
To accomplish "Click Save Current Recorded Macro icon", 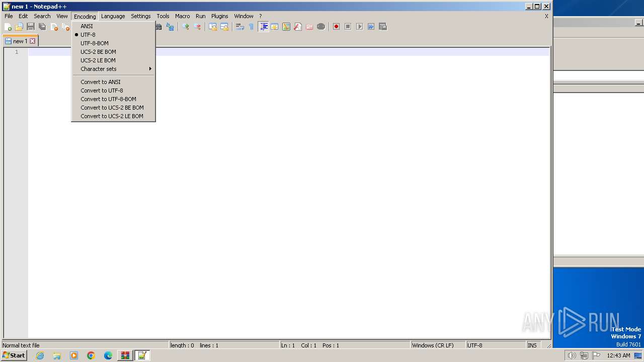I will point(383,27).
